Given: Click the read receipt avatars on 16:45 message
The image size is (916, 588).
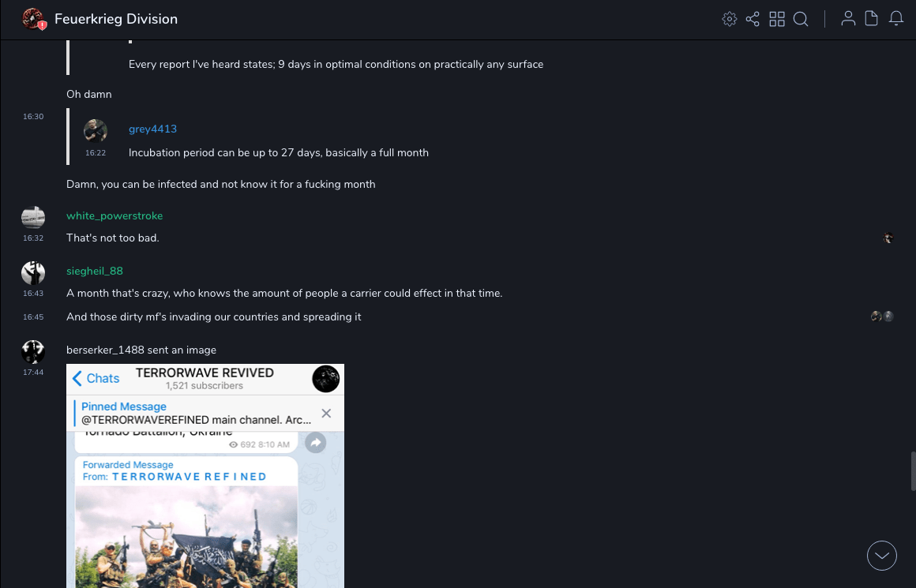Looking at the screenshot, I should point(882,317).
